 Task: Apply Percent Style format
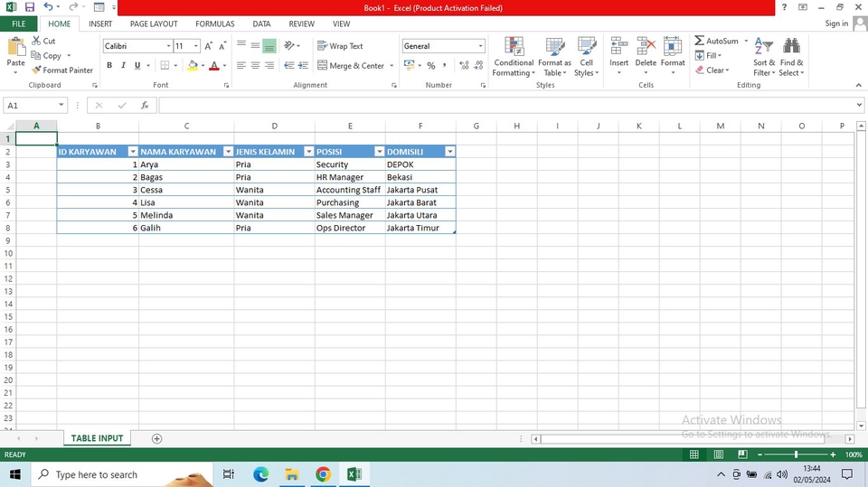pyautogui.click(x=430, y=65)
